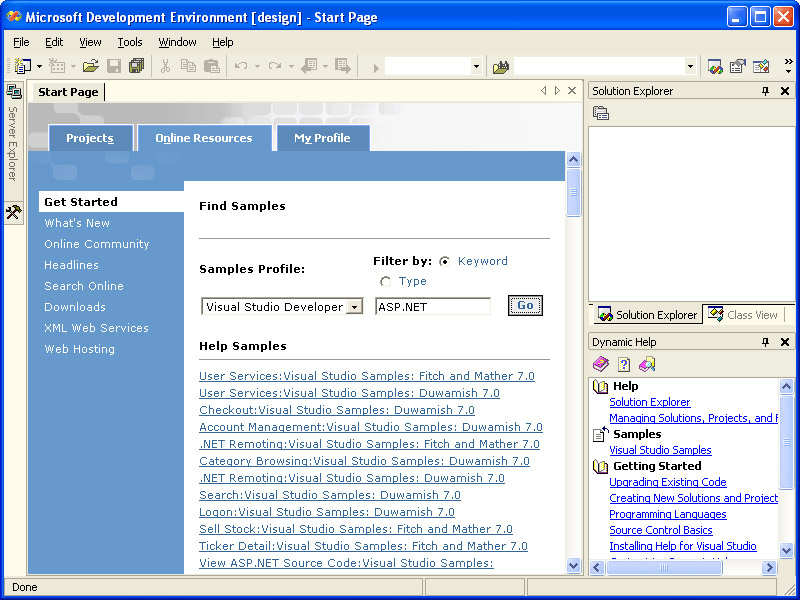Open Dynamic Help Contents book icon
800x600 pixels.
600,364
